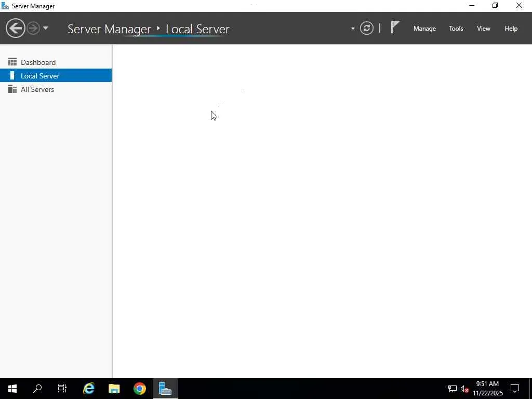
Task: Open the Action Center notification icon
Action: coord(515,389)
